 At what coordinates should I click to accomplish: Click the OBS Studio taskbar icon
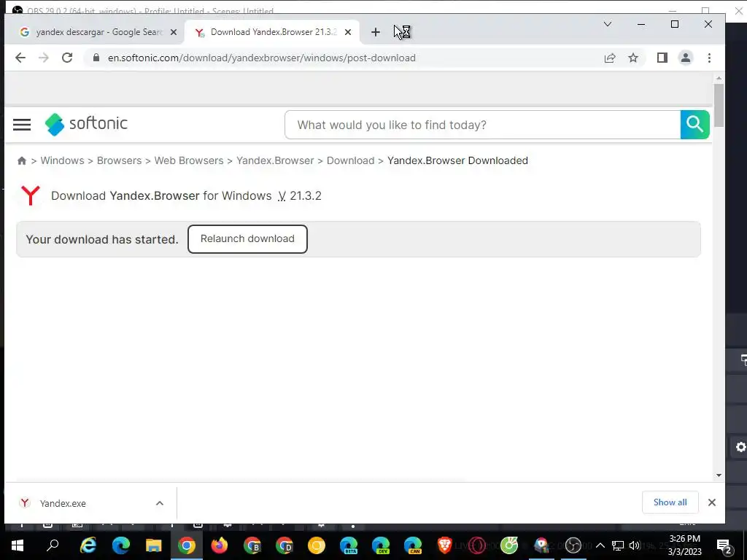[573, 545]
